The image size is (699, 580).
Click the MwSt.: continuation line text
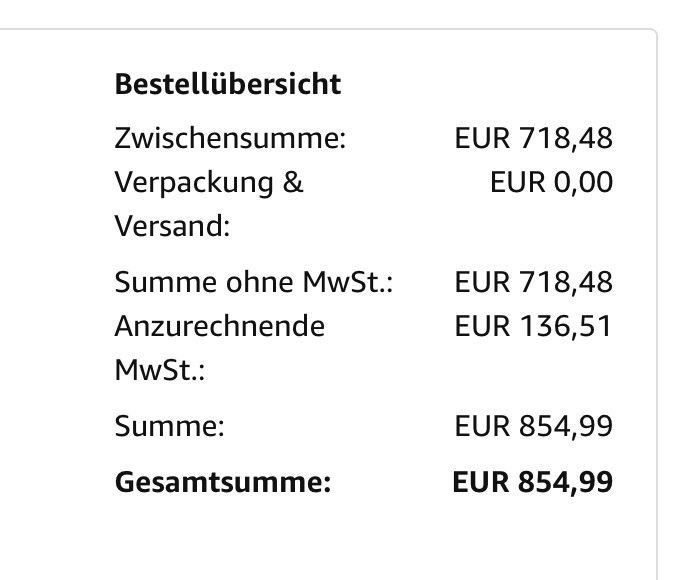[x=160, y=370]
